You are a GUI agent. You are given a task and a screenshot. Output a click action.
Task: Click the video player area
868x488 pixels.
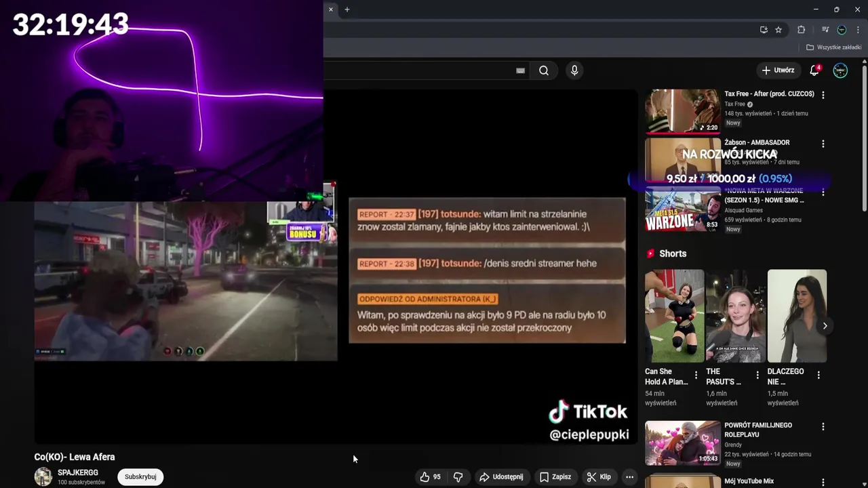point(336,267)
